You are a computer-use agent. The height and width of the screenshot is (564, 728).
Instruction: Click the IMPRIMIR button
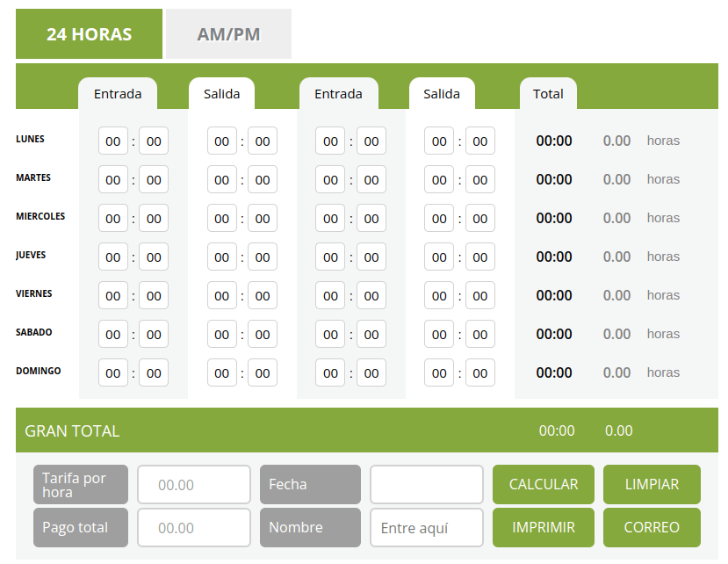tap(543, 527)
